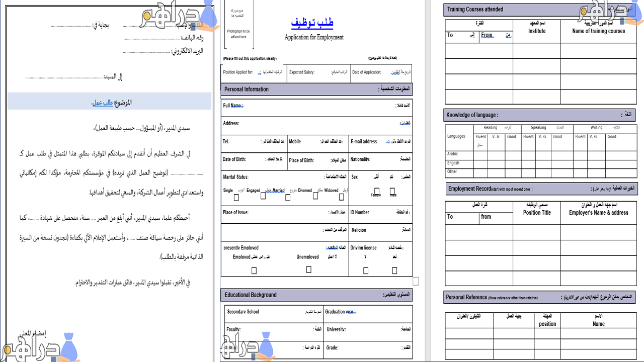Select the Educational Background section header
The image size is (644, 362).
pyautogui.click(x=316, y=295)
